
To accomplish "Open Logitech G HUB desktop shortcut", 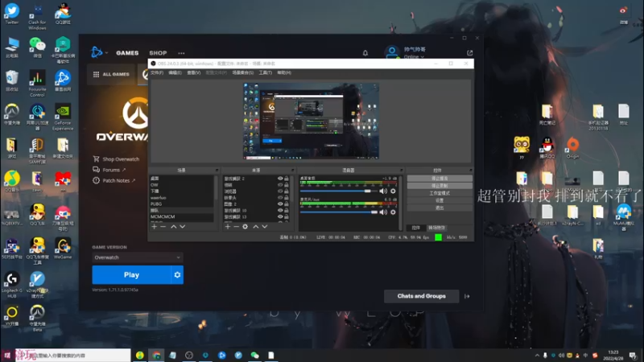I will click(x=12, y=285).
